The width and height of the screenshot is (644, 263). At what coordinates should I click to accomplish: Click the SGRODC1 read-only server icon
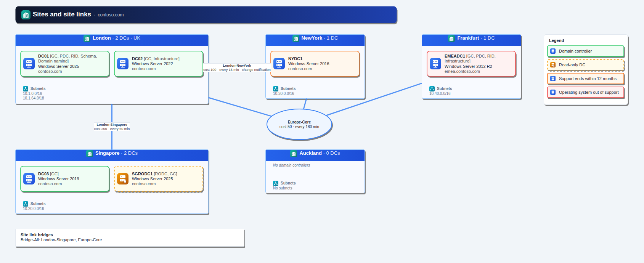click(x=123, y=179)
